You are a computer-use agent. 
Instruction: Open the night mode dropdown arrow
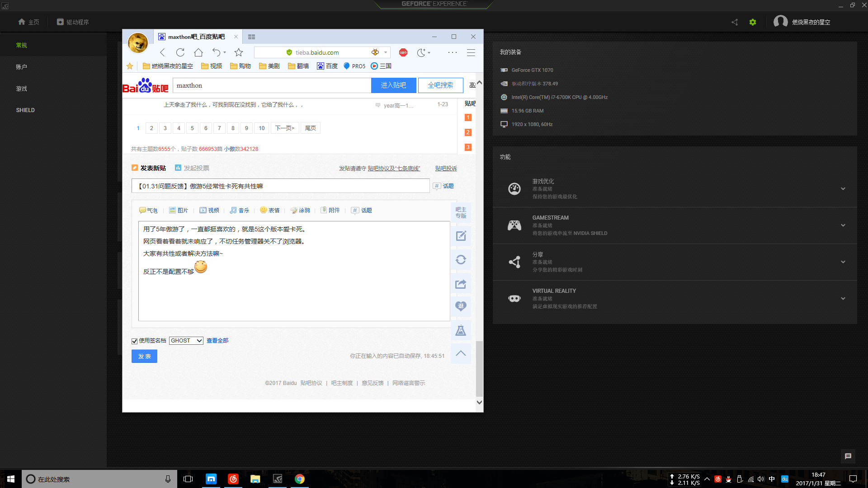[429, 52]
